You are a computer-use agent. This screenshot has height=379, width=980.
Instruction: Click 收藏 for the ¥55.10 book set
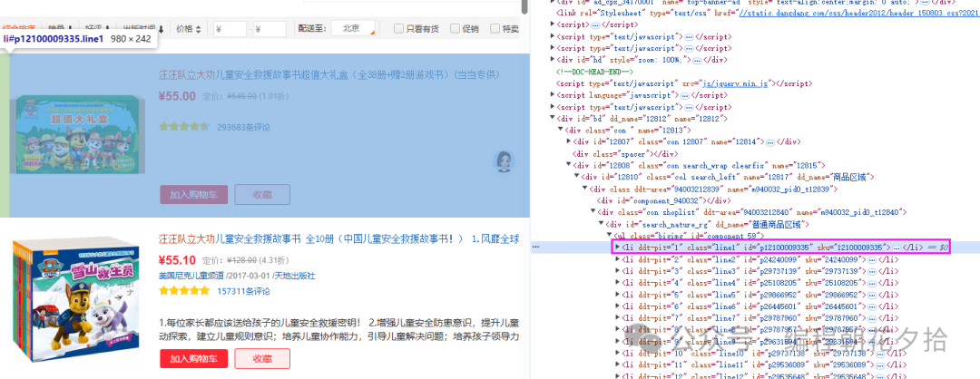tap(262, 358)
